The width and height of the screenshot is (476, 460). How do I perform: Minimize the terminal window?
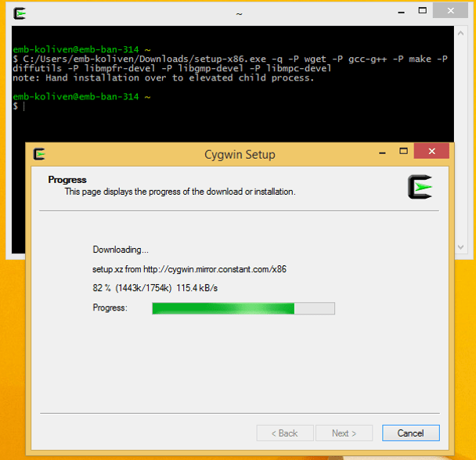point(401,11)
